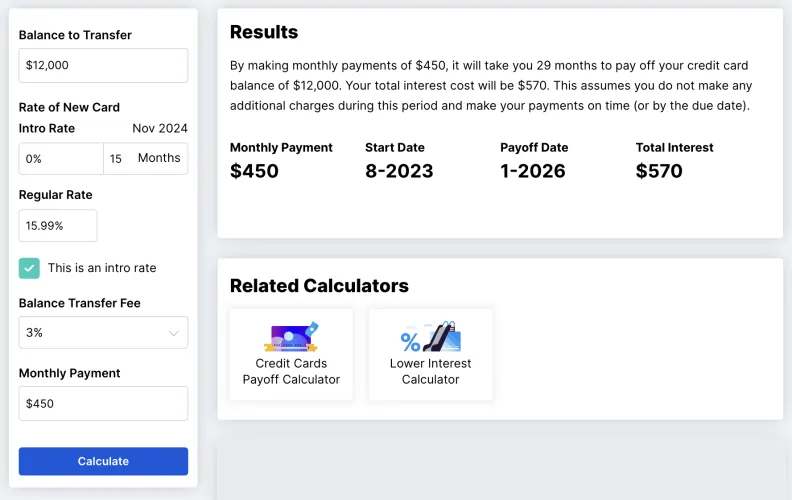Click the Results heading
Screen dimensions: 792x500
coord(264,32)
